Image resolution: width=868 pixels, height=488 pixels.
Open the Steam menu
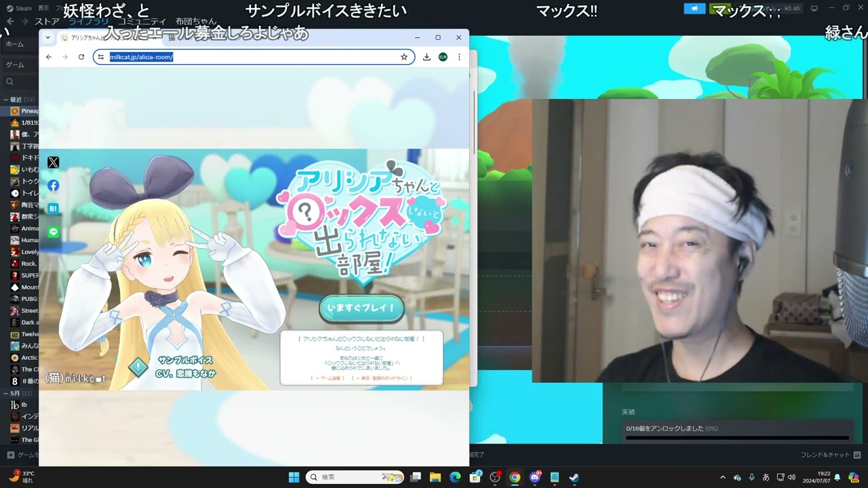[20, 8]
